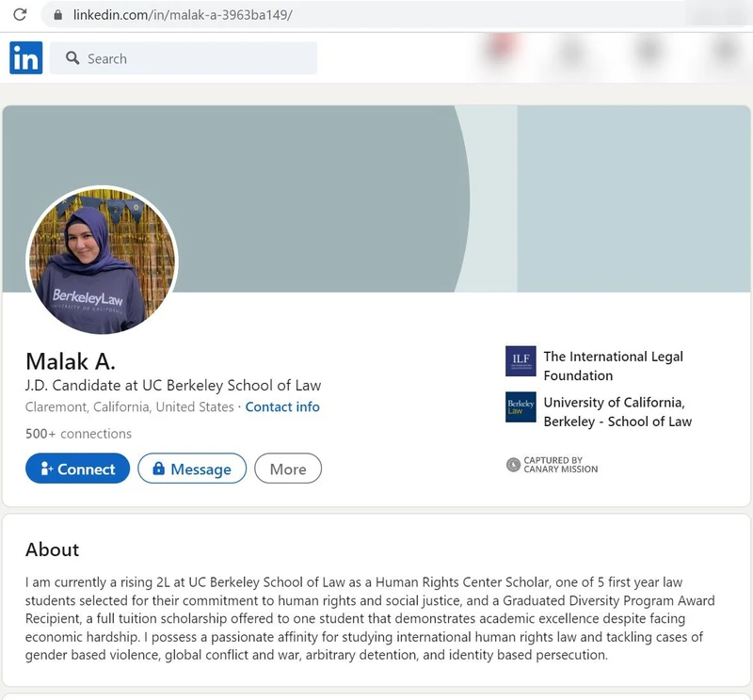The width and height of the screenshot is (753, 700).
Task: Click the headline J.D. Candidate at UC Berkeley
Action: coord(173,385)
